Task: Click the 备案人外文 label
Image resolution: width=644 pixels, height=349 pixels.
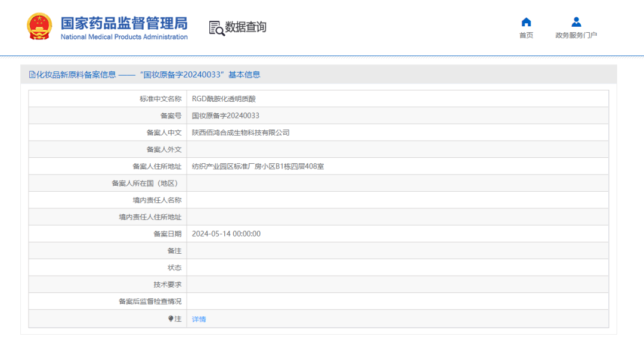Action: 164,149
